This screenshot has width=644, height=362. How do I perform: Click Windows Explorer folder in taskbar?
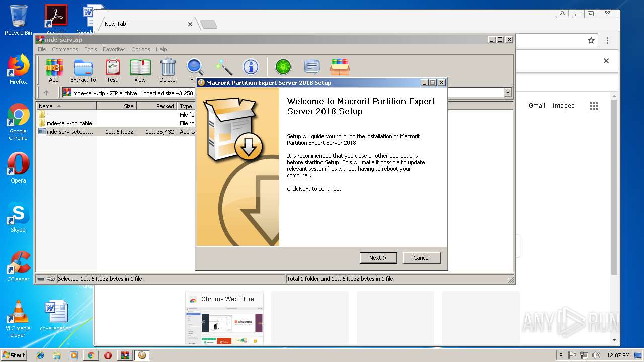coord(57,355)
